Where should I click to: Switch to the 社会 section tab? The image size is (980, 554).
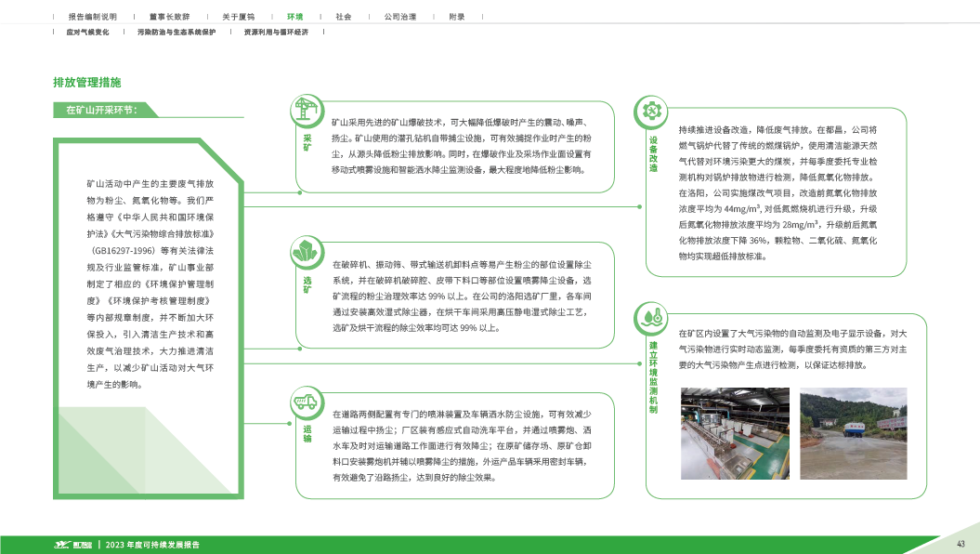click(344, 17)
